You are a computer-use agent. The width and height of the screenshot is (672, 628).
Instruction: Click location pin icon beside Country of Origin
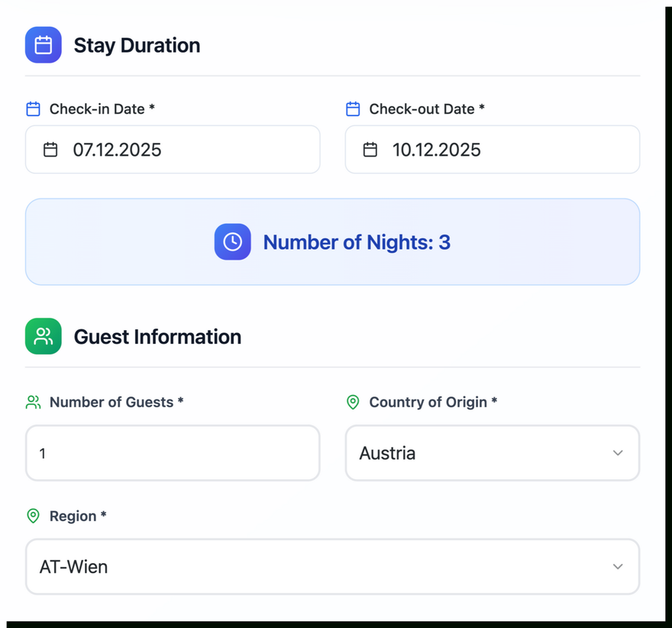pyautogui.click(x=353, y=402)
